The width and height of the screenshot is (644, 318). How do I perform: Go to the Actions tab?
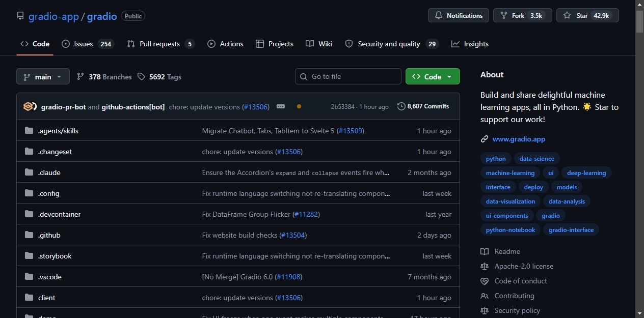225,44
